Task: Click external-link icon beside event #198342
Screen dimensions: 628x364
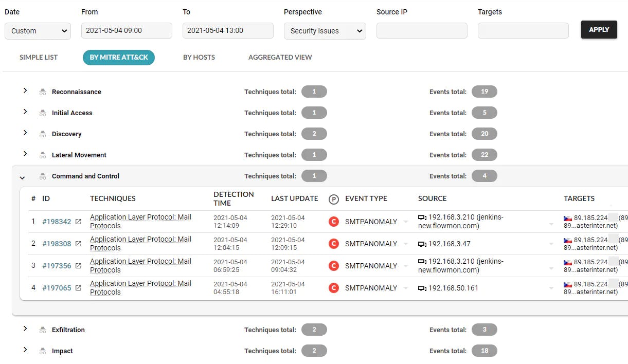Action: [78, 222]
